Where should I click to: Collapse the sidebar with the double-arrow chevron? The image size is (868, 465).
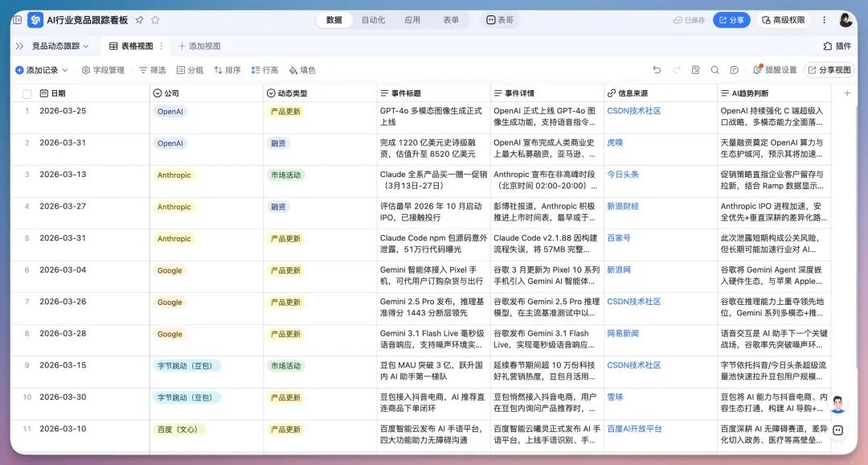coord(19,46)
